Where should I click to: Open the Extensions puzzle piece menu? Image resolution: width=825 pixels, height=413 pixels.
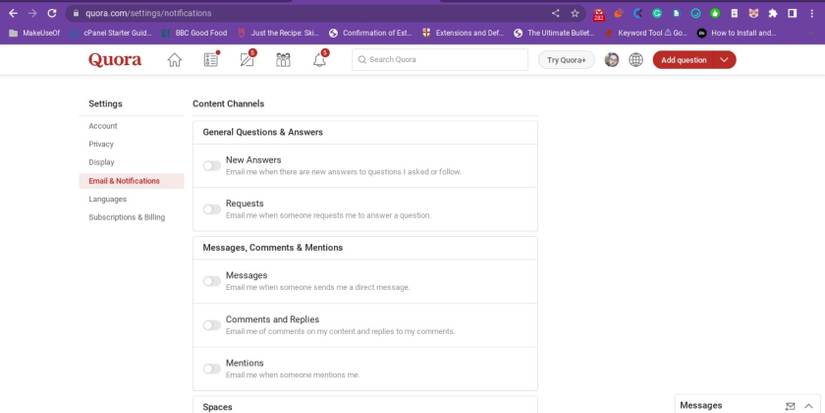tap(772, 14)
